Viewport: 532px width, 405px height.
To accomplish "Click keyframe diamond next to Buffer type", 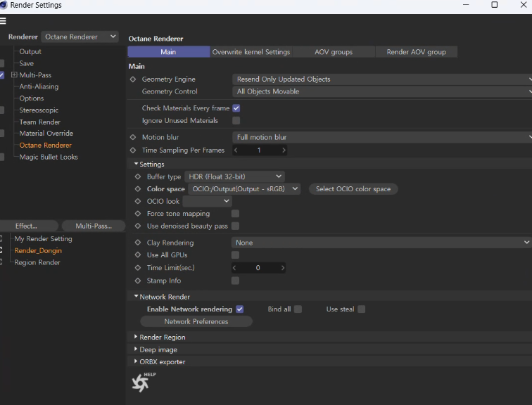I will tap(138, 176).
